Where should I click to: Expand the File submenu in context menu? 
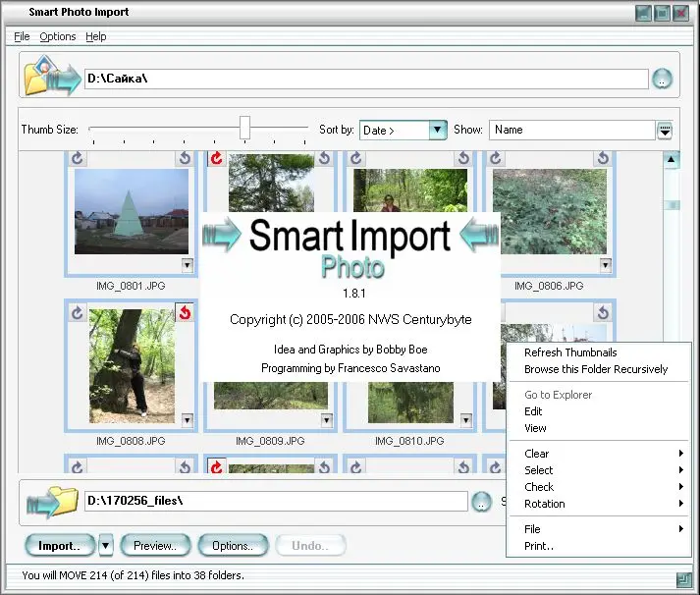point(598,529)
